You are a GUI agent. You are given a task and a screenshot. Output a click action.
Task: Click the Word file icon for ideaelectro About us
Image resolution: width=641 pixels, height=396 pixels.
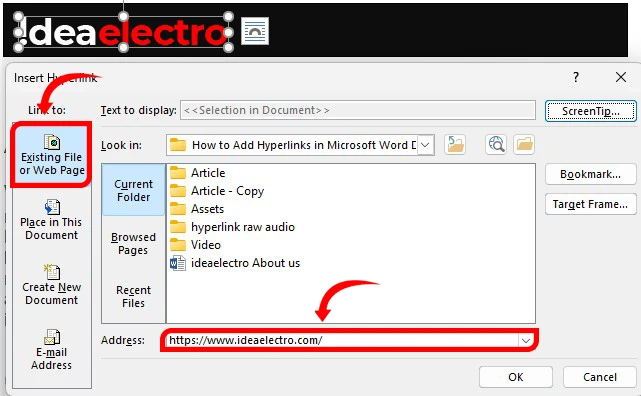click(x=178, y=263)
